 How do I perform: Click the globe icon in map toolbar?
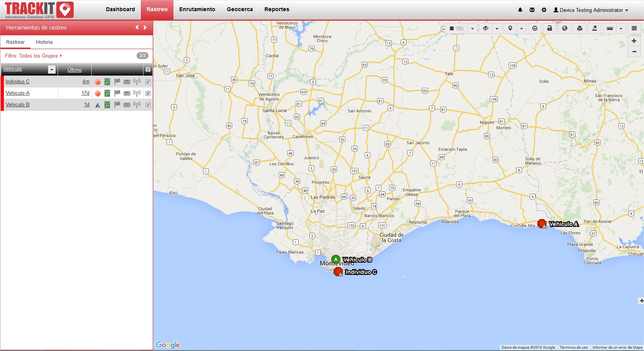pos(565,28)
